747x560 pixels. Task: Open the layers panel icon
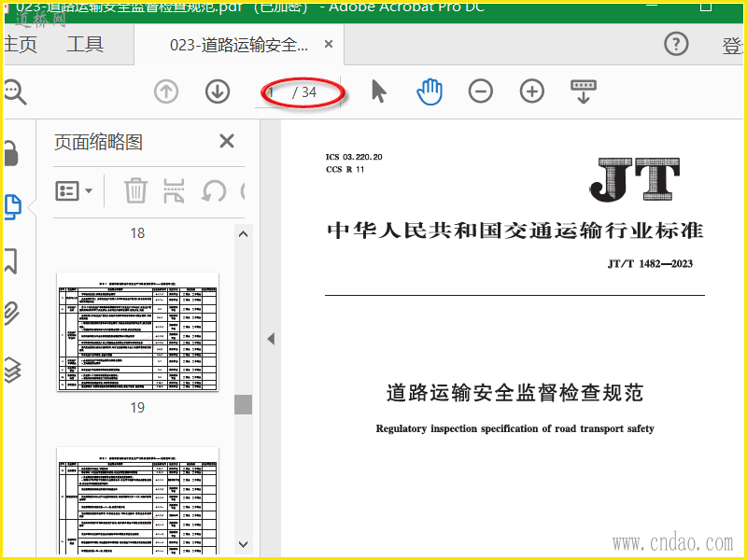click(x=12, y=370)
